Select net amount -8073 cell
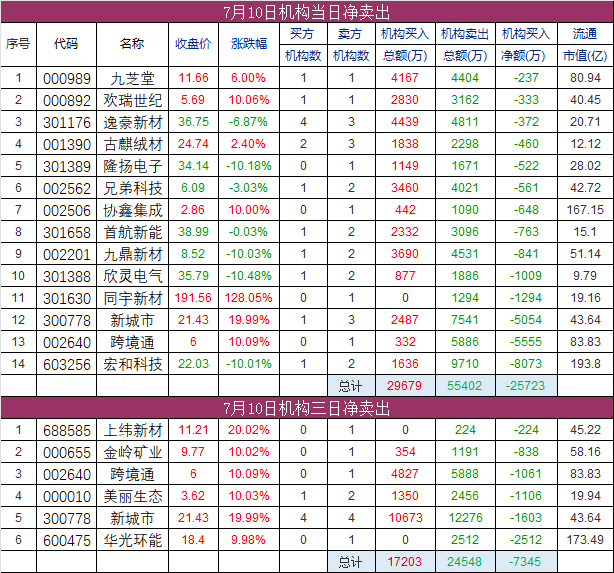The image size is (614, 573). coord(526,363)
